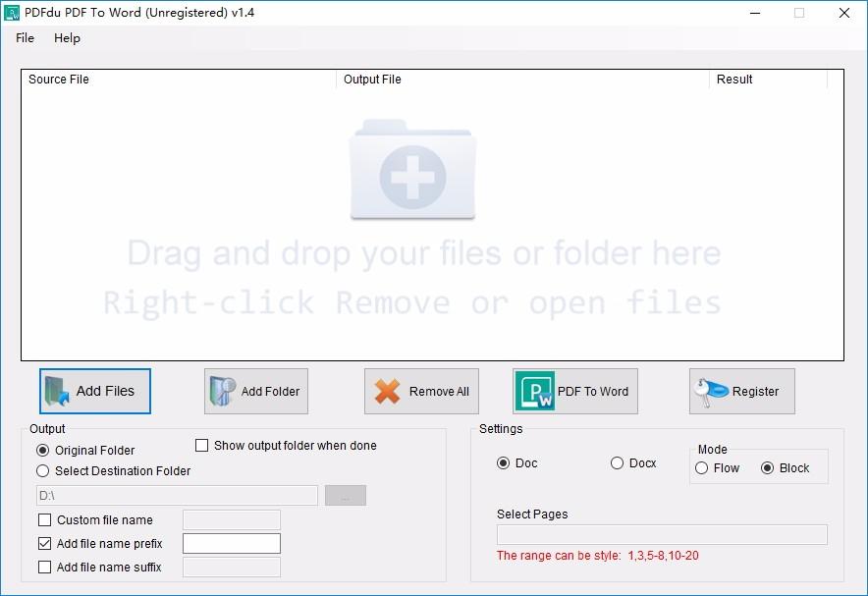
Task: Click the file name prefix text field
Action: tap(232, 543)
